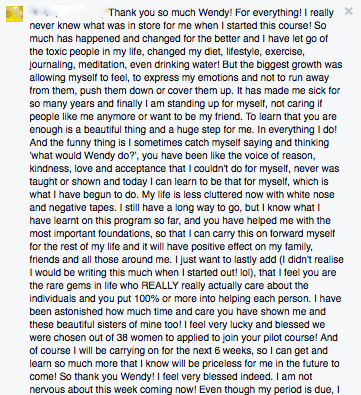This screenshot has width=361, height=395.
Task: Open the commenter's yellow profile picture
Action: [14, 14]
